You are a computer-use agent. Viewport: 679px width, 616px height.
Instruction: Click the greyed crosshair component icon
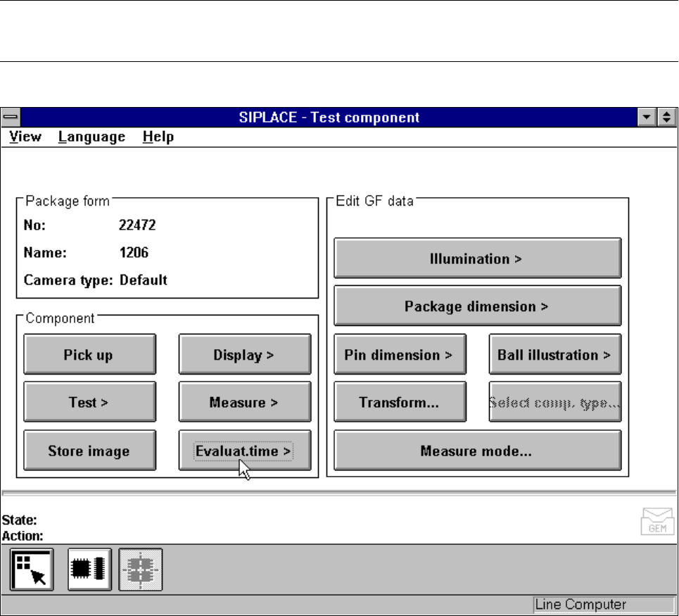tap(140, 570)
